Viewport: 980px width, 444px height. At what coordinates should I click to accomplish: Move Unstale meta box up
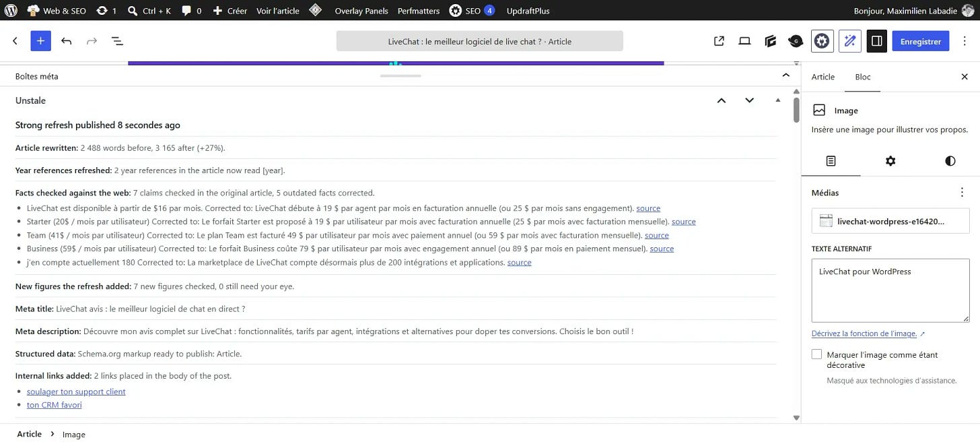click(722, 100)
